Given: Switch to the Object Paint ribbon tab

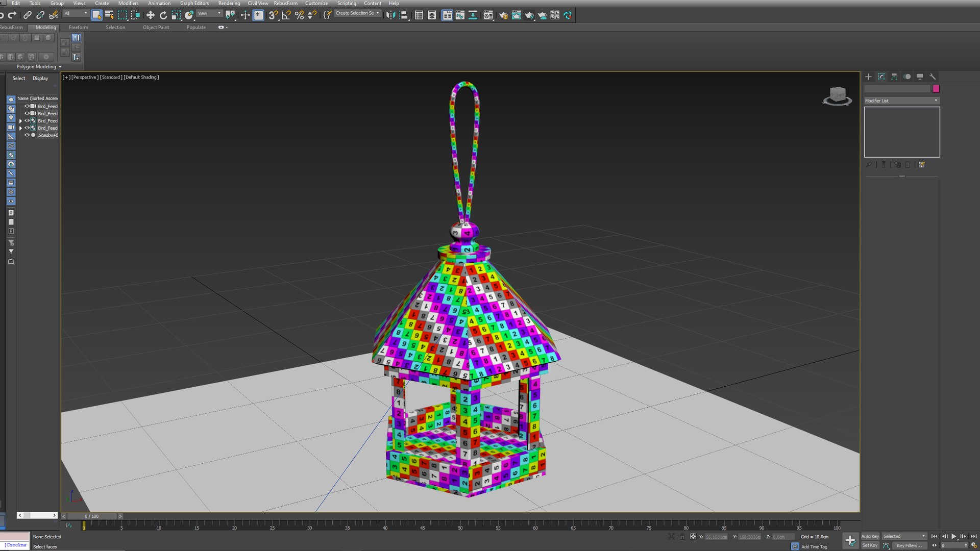Looking at the screenshot, I should (156, 28).
